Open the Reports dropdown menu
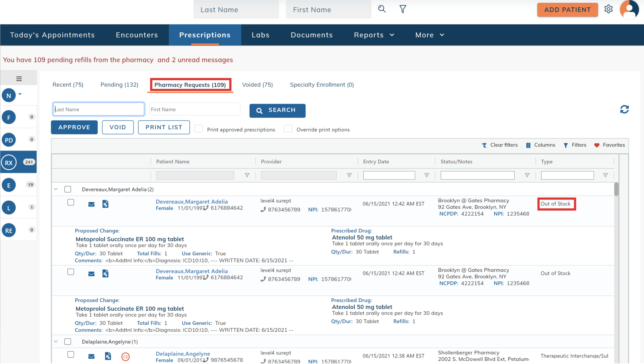Viewport: 644px width, 364px height. click(374, 35)
